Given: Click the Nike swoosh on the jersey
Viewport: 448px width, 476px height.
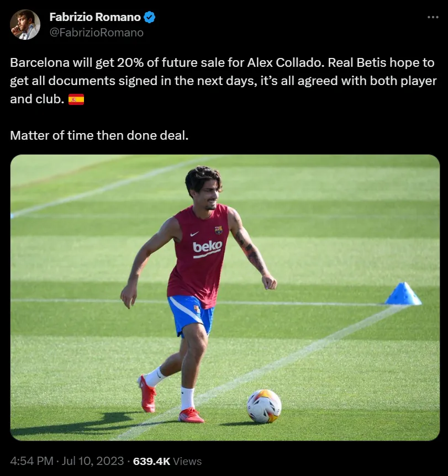Looking at the screenshot, I should click(195, 235).
